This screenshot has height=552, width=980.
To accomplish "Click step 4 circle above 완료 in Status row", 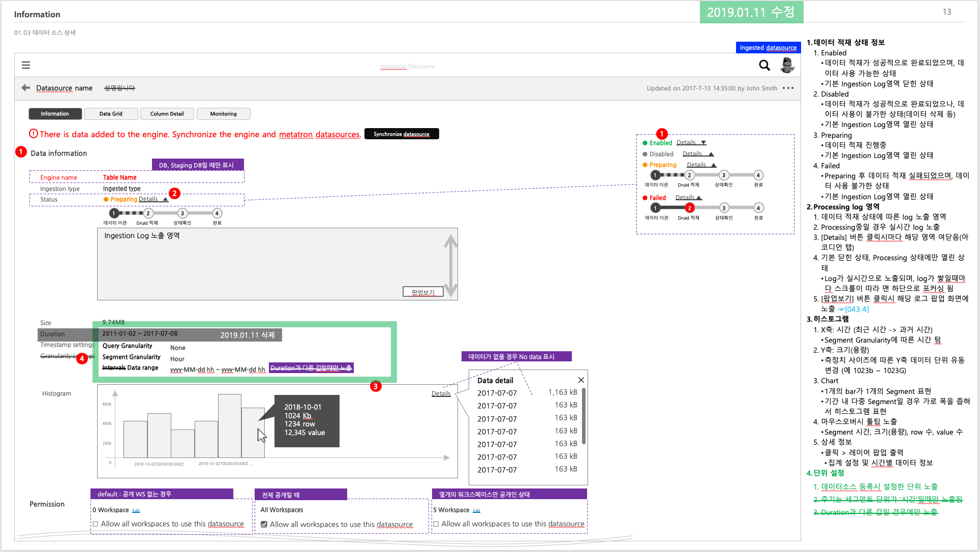I will pos(217,213).
